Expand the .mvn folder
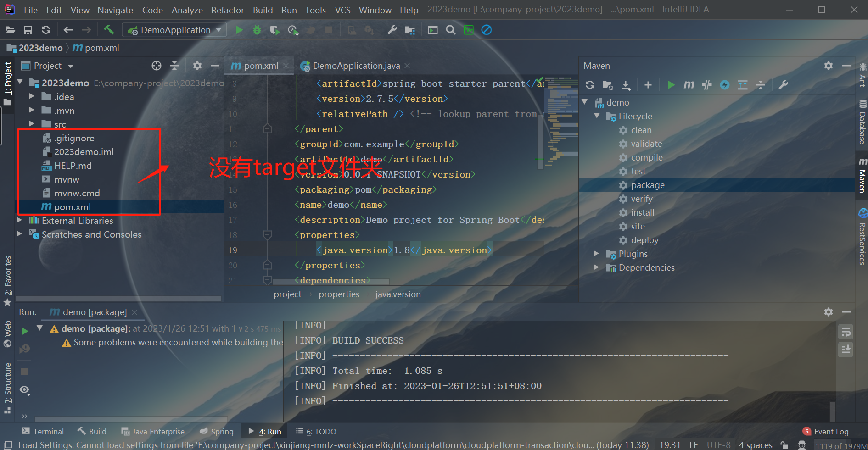 point(31,111)
